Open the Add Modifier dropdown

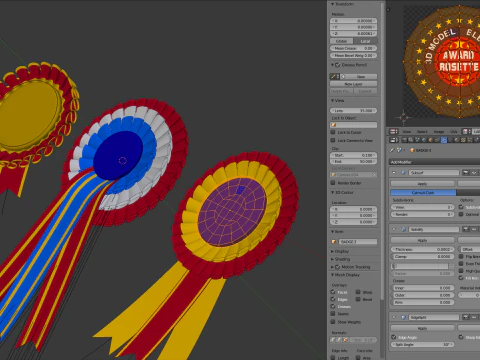pos(435,162)
